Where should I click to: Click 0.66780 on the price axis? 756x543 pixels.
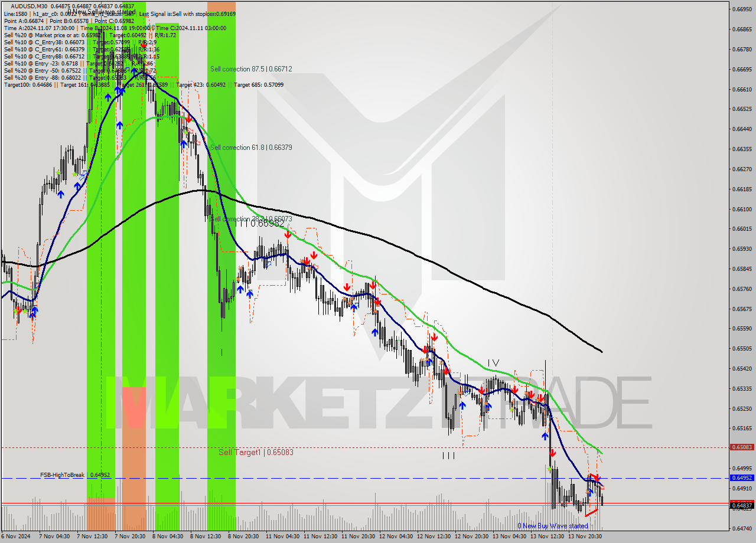(742, 49)
